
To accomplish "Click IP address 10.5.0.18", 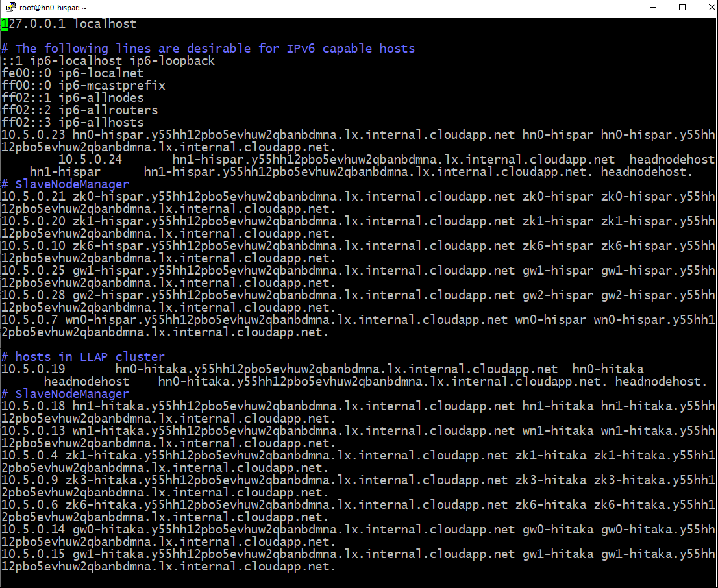I will coord(33,407).
